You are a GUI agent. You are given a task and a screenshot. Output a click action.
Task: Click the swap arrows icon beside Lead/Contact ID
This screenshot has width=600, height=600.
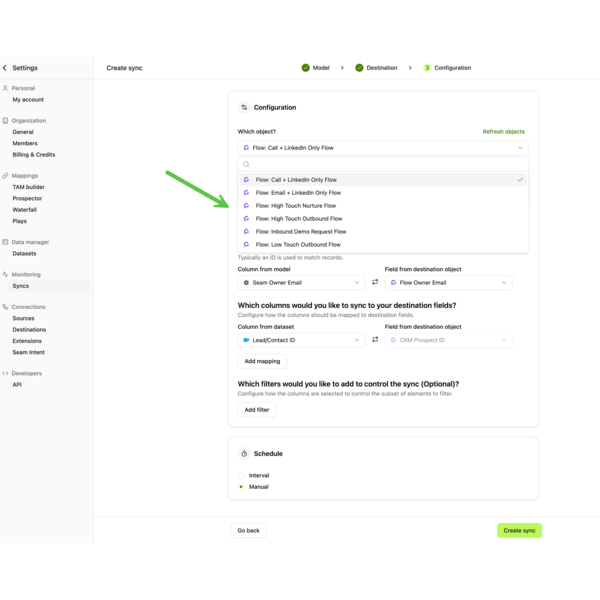(x=375, y=340)
